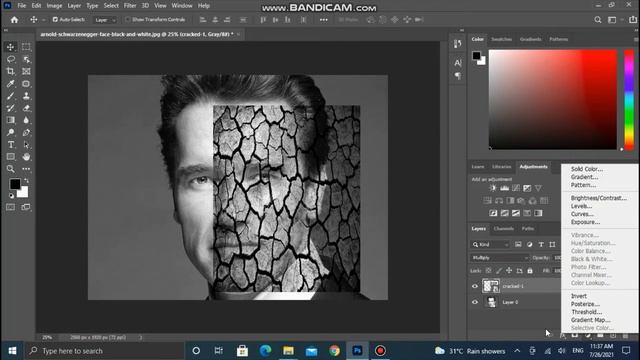Viewport: 640px width, 360px height.
Task: Open Edit Toolbar three-dots in toolbox
Action: pyautogui.click(x=26, y=169)
